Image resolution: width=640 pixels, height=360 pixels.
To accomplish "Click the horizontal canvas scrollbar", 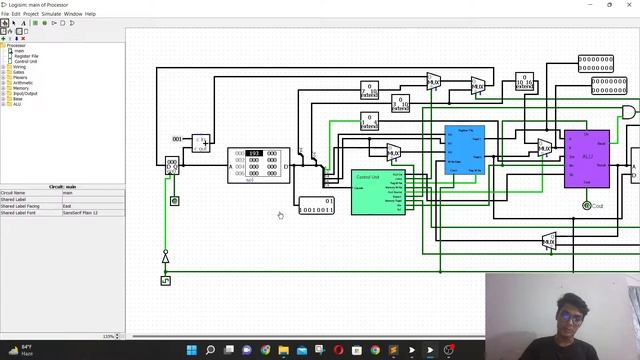I will click(309, 336).
